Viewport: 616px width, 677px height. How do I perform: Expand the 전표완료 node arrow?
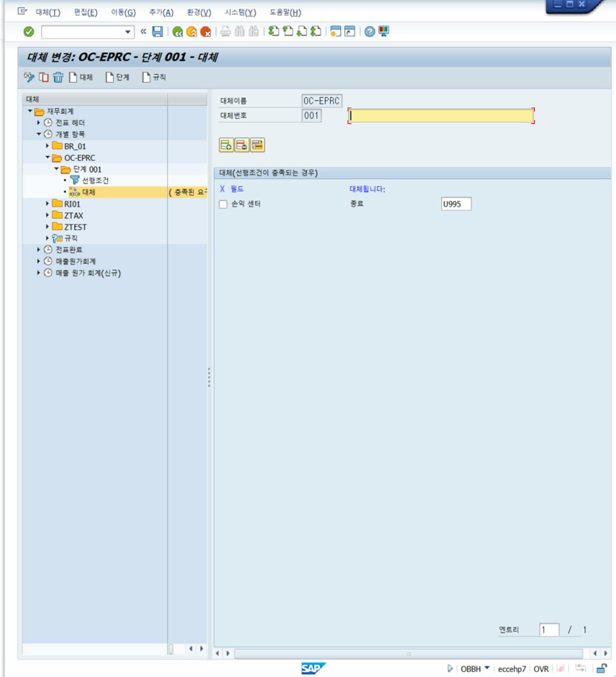click(38, 250)
